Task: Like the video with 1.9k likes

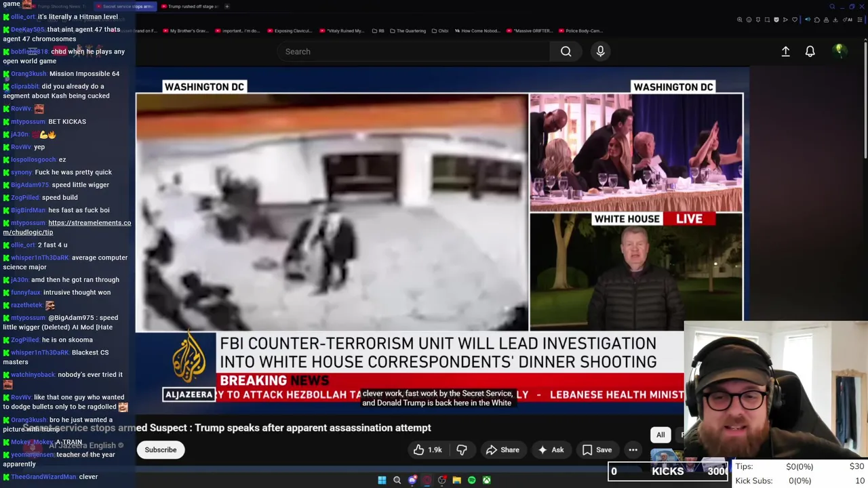Action: [x=427, y=450]
